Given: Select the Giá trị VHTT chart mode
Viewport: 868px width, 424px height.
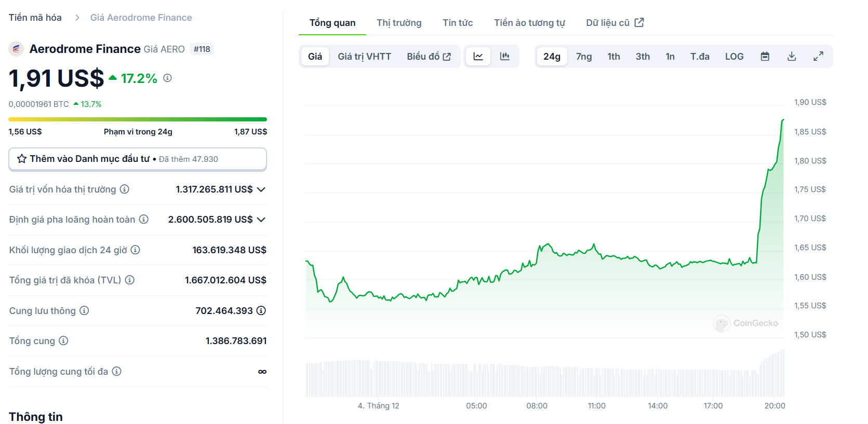Looking at the screenshot, I should (364, 56).
